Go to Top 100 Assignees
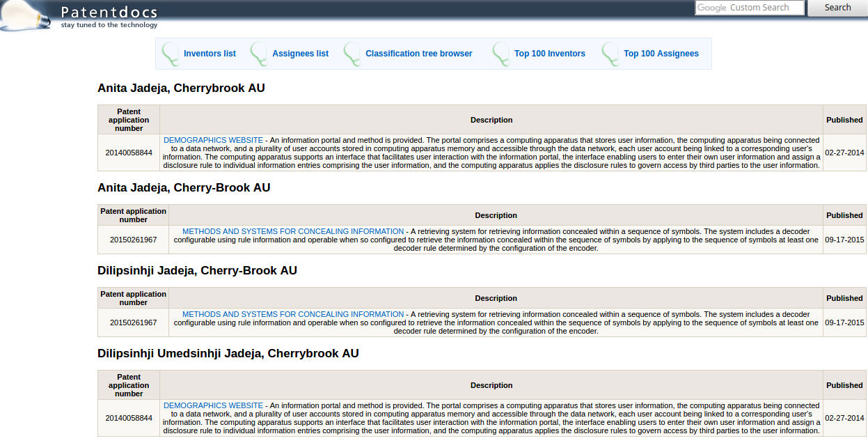868x443 pixels. [661, 54]
